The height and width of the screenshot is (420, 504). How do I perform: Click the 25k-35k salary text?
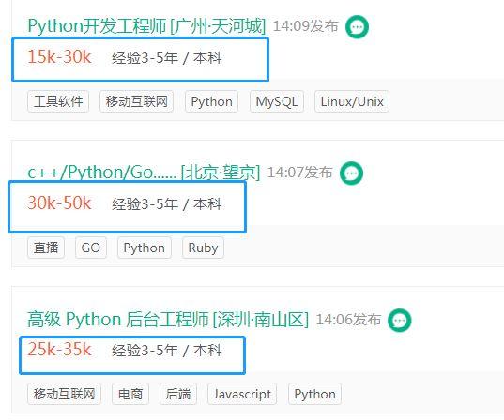click(x=59, y=349)
